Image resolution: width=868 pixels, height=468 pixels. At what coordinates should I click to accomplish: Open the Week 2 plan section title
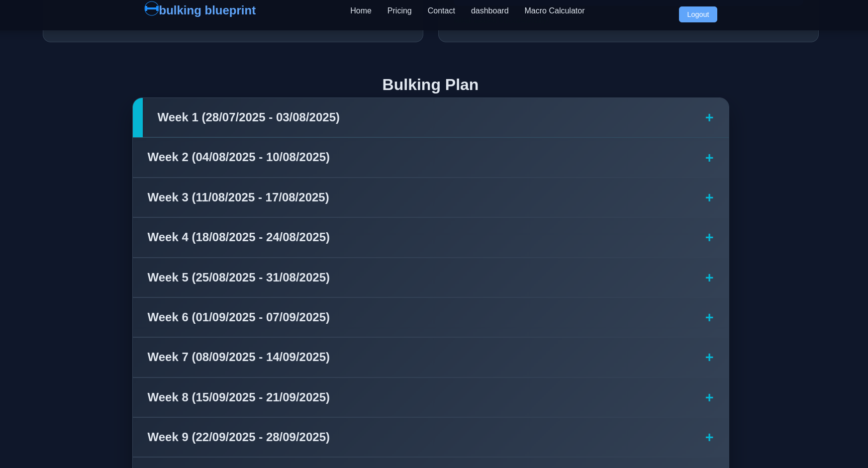[238, 157]
